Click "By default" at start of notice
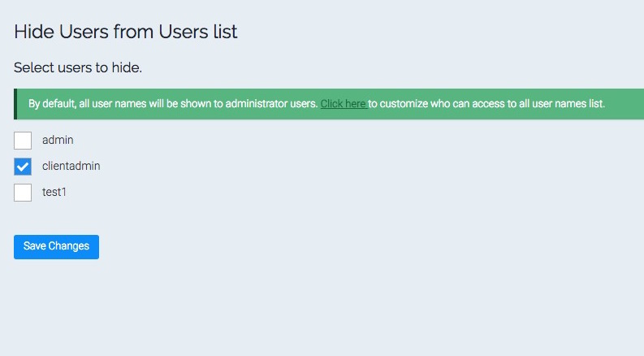The width and height of the screenshot is (644, 356). pos(53,103)
